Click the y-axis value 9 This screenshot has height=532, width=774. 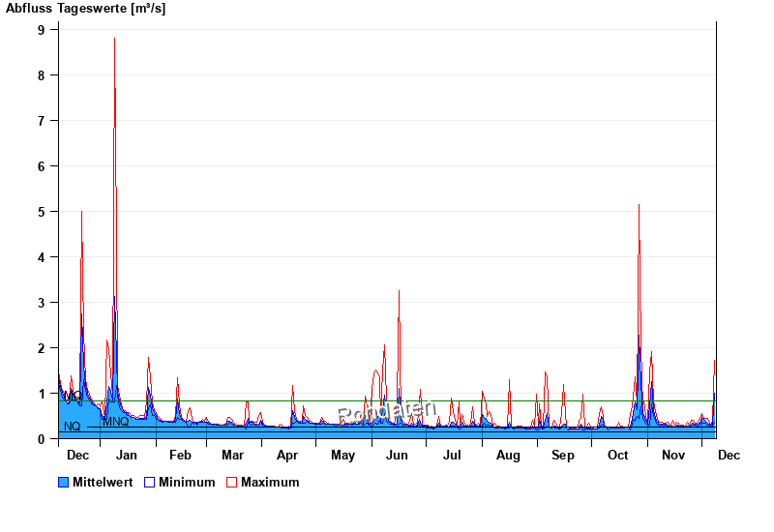click(42, 30)
